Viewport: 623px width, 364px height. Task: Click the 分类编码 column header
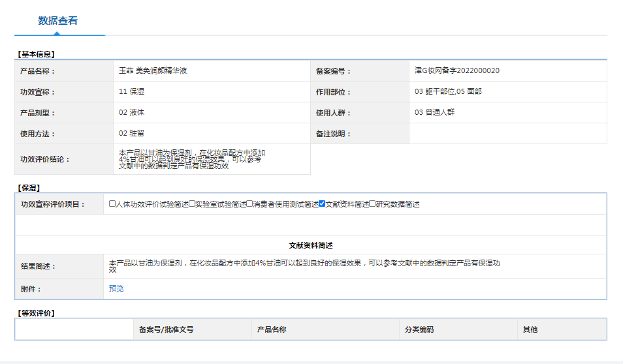coord(419,329)
